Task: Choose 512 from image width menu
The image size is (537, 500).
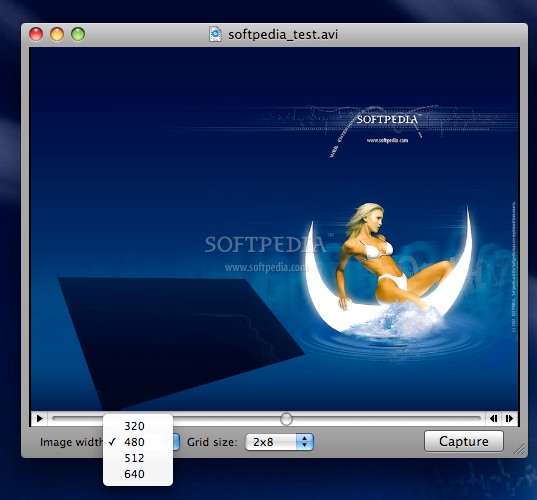Action: [138, 458]
